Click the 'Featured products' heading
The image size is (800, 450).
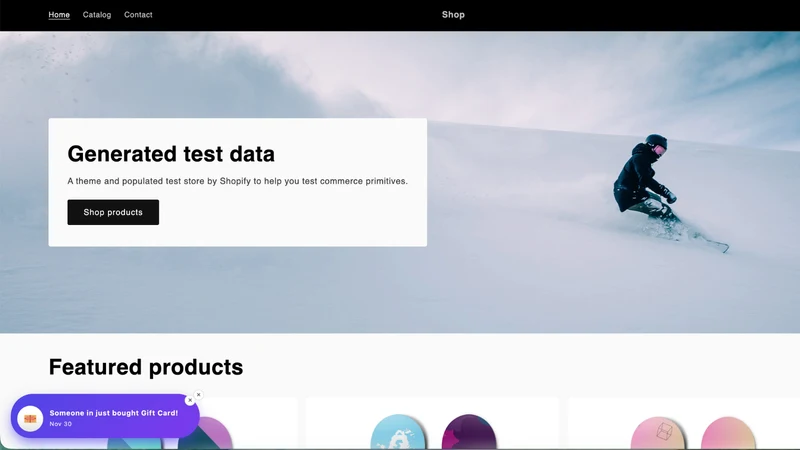[x=146, y=367]
